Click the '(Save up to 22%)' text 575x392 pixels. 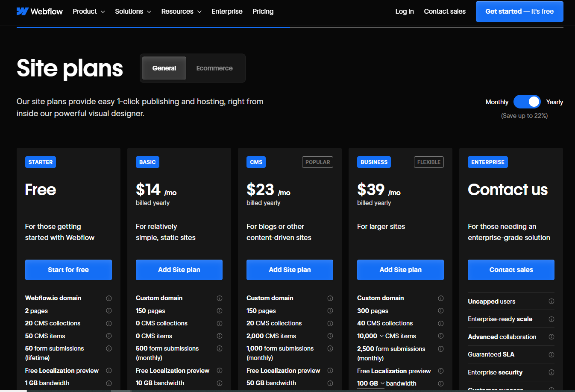(524, 116)
